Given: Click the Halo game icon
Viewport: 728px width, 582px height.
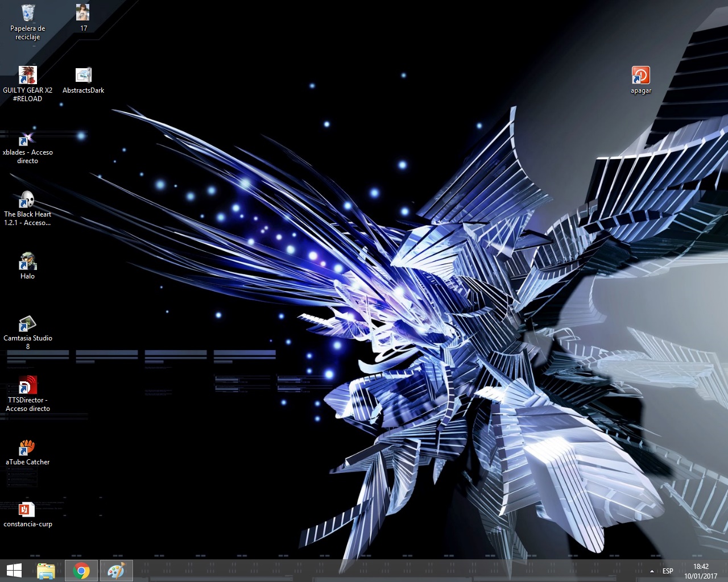Looking at the screenshot, I should point(27,261).
